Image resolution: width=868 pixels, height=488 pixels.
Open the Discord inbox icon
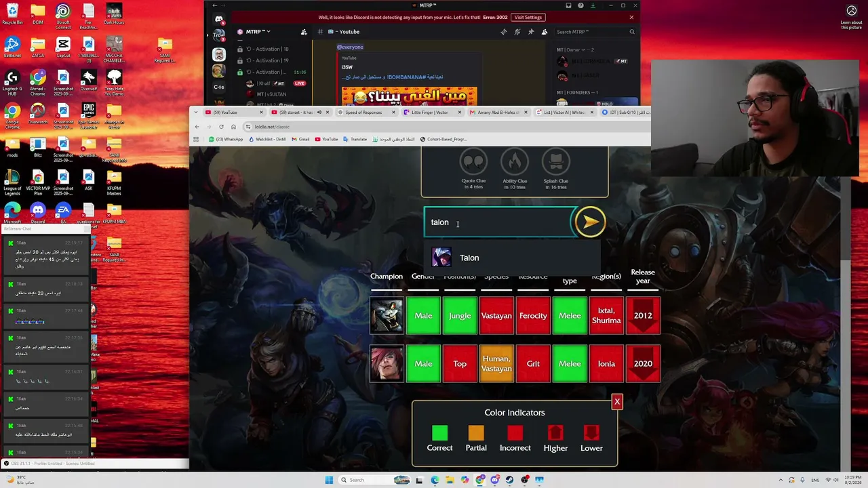568,5
